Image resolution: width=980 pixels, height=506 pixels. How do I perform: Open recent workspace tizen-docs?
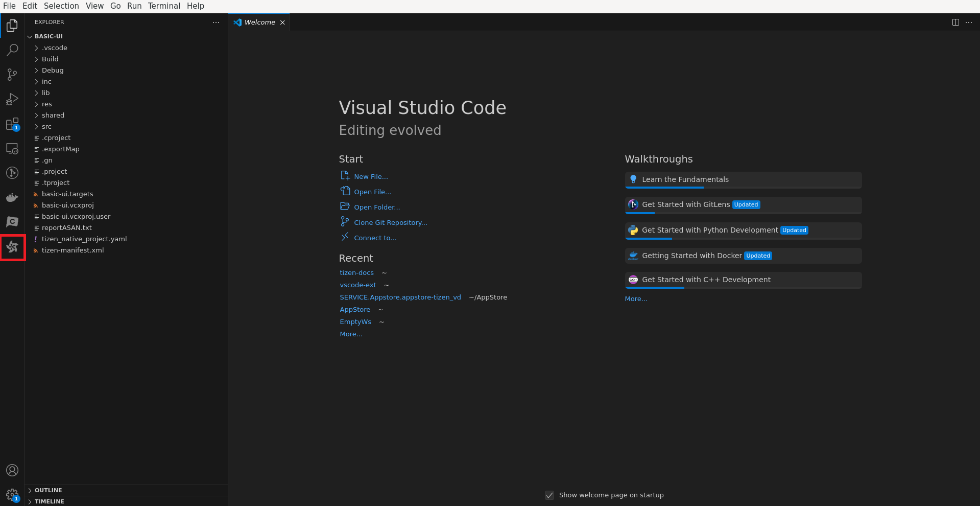click(x=356, y=272)
